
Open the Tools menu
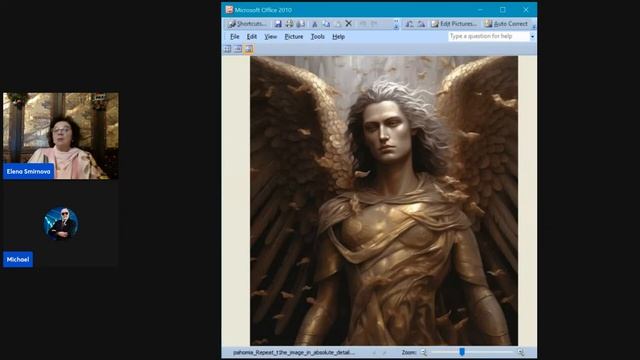click(318, 36)
